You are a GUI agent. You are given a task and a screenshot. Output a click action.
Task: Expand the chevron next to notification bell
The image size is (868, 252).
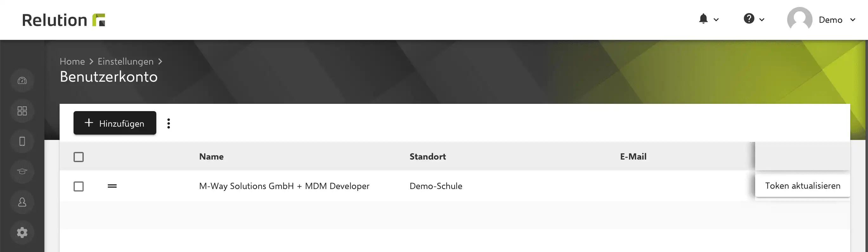coord(716,20)
